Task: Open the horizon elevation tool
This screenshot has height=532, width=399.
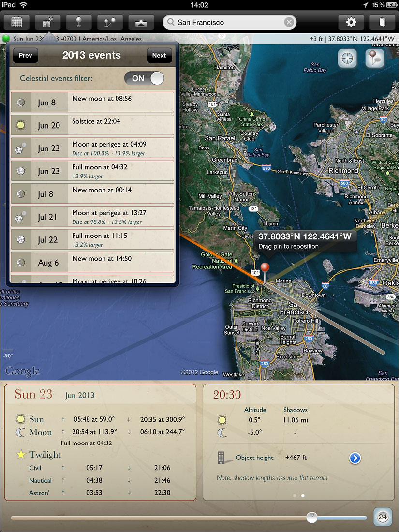Action: pyautogui.click(x=141, y=22)
